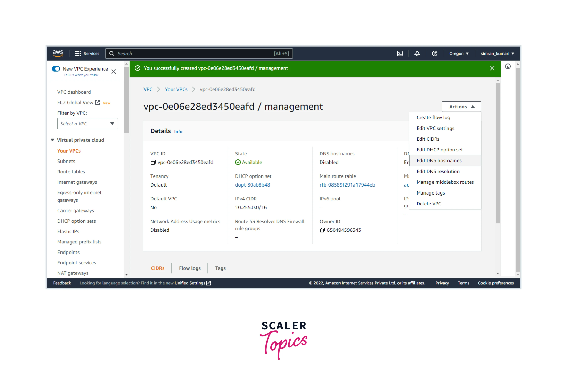Click the notifications bell icon
This screenshot has width=567, height=392.
pyautogui.click(x=417, y=54)
